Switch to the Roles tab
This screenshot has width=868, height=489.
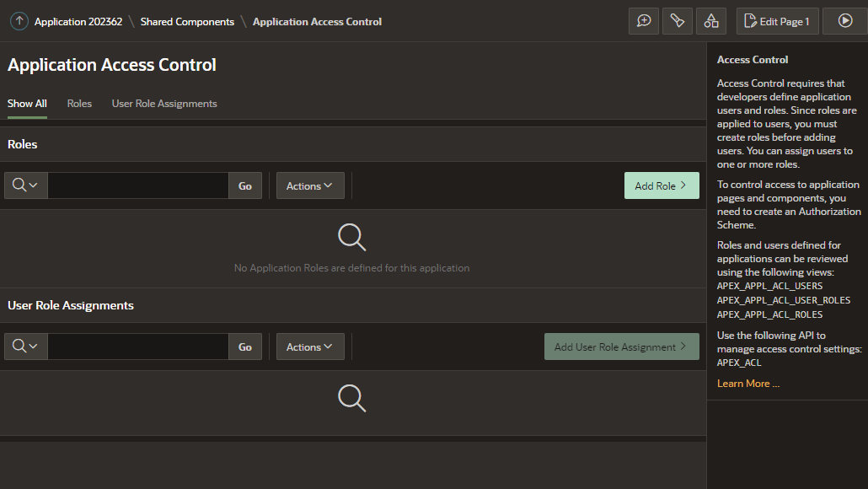click(79, 104)
